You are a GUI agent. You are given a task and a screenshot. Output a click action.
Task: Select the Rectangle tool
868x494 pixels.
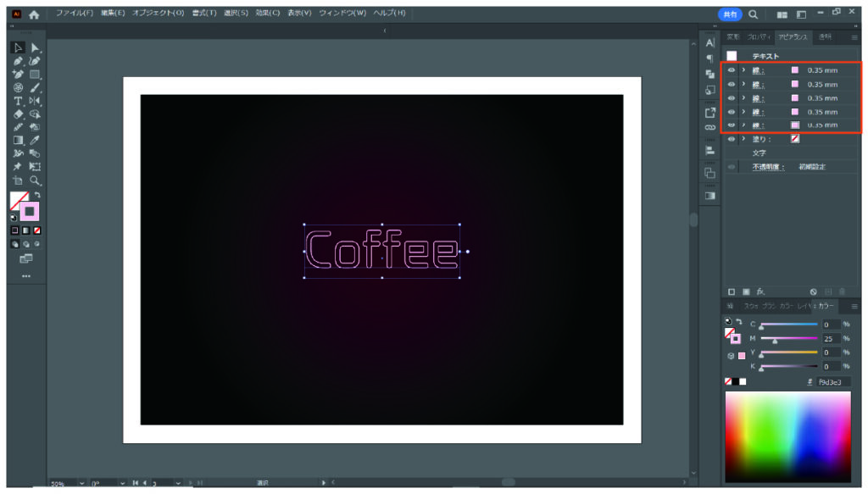pyautogui.click(x=35, y=74)
